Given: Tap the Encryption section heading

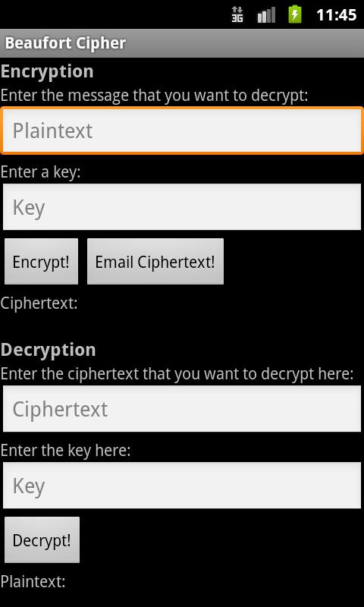Looking at the screenshot, I should (x=47, y=71).
